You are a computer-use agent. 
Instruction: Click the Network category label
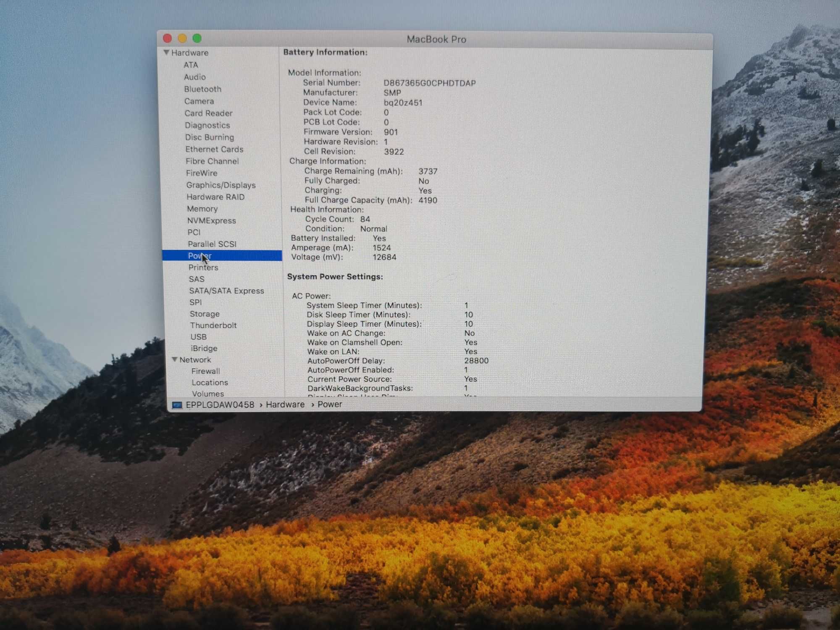click(x=195, y=360)
